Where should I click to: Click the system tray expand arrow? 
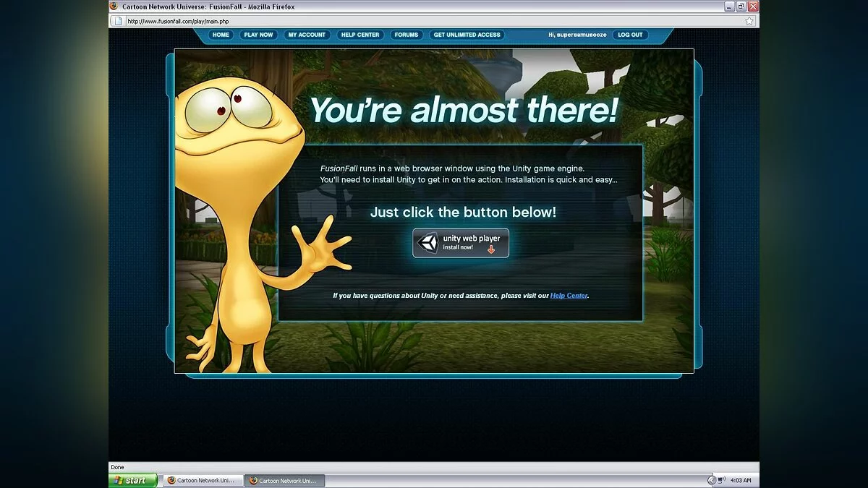(x=711, y=480)
